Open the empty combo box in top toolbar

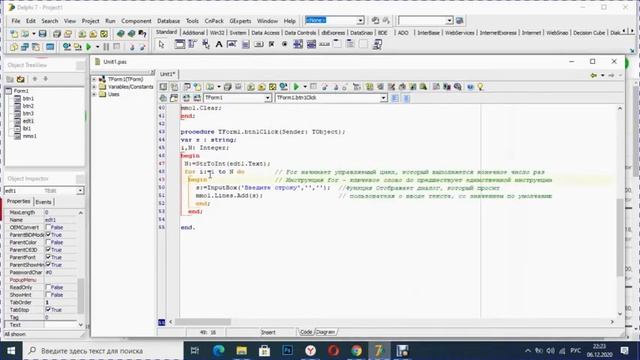(x=449, y=20)
